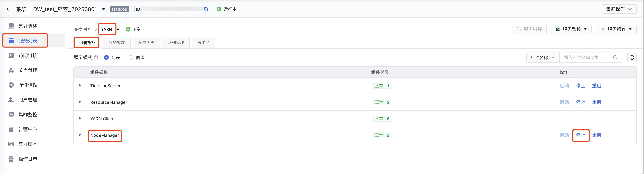
Task: Open the 集群操作 dropdown
Action: (619, 9)
